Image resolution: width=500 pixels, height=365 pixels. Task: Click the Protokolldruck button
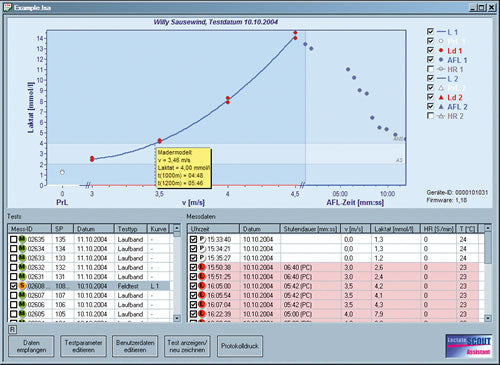(240, 346)
